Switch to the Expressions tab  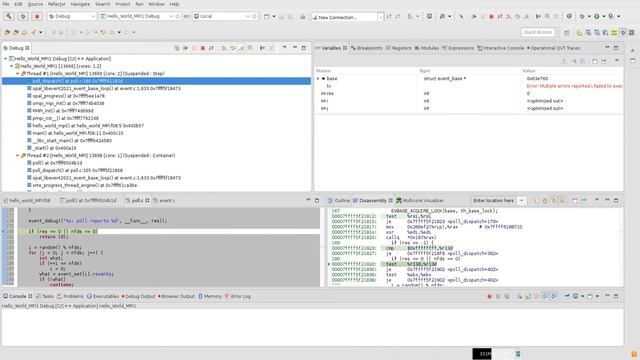pos(458,48)
